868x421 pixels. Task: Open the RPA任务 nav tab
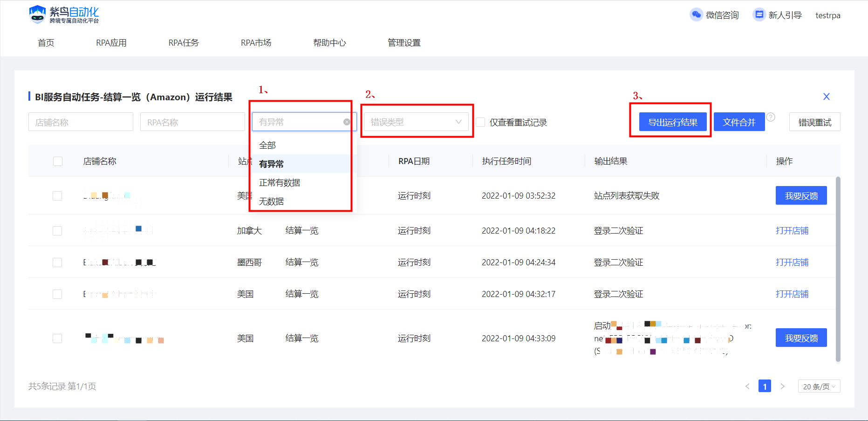coord(184,43)
